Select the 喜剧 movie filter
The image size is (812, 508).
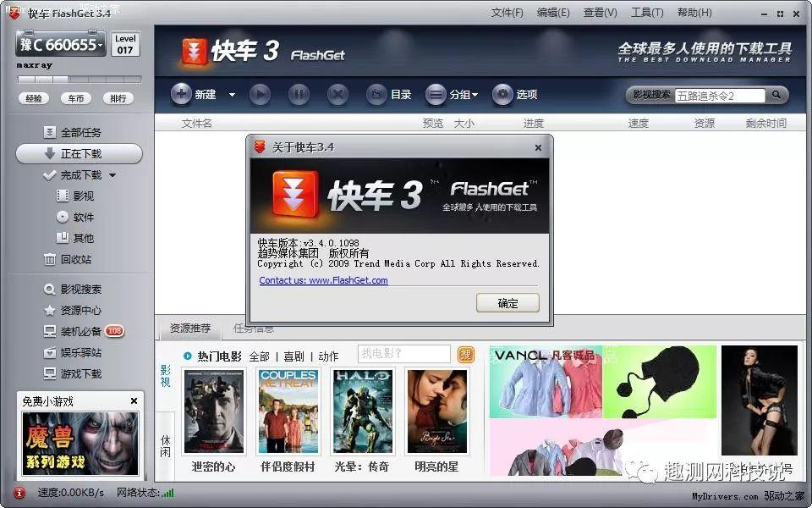tap(294, 356)
